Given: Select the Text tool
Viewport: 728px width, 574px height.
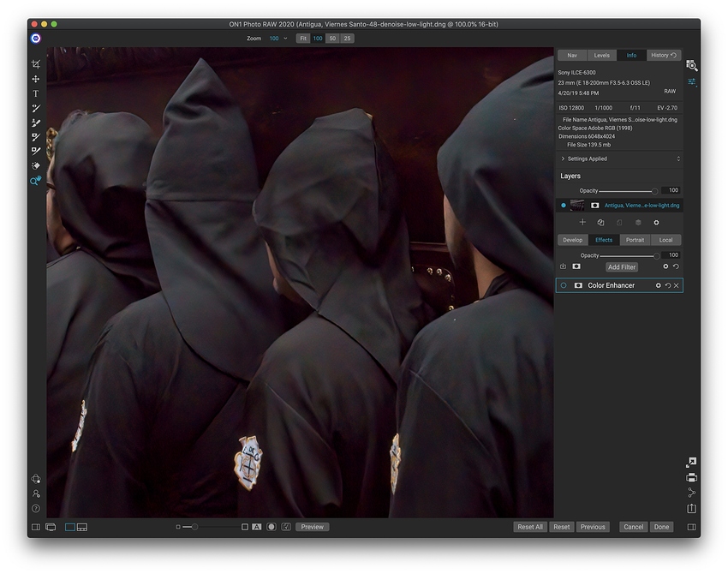Looking at the screenshot, I should point(36,93).
